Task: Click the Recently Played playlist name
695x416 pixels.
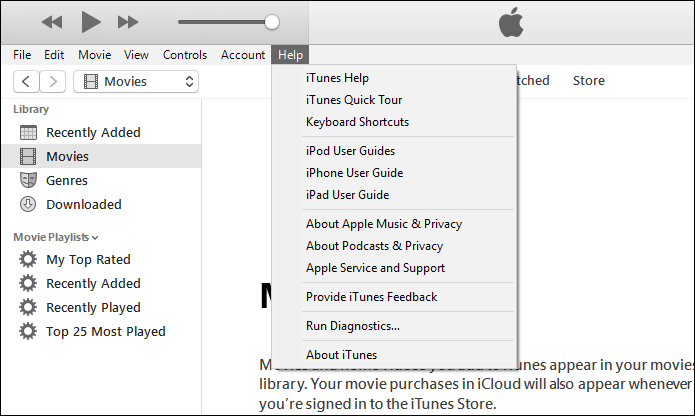Action: click(x=94, y=307)
